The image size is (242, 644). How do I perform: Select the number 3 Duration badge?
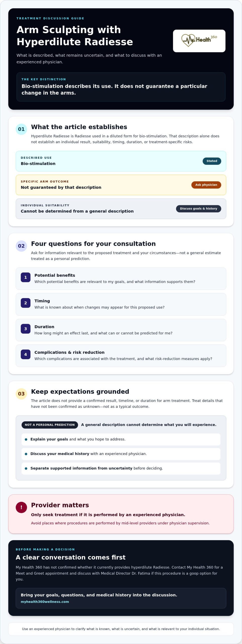[x=26, y=329]
